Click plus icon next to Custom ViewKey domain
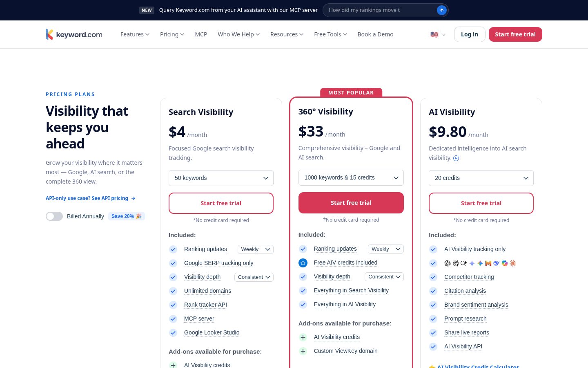This screenshot has height=368, width=588. [x=303, y=351]
